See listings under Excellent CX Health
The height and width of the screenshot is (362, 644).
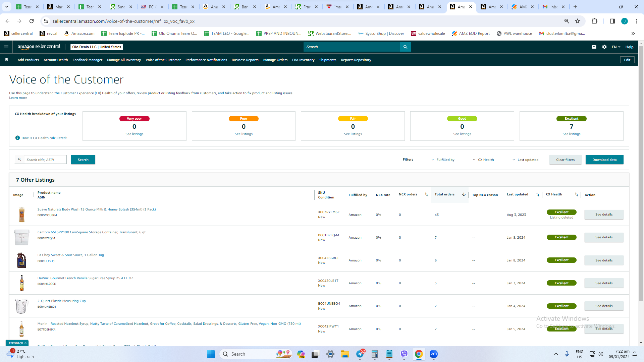point(571,134)
